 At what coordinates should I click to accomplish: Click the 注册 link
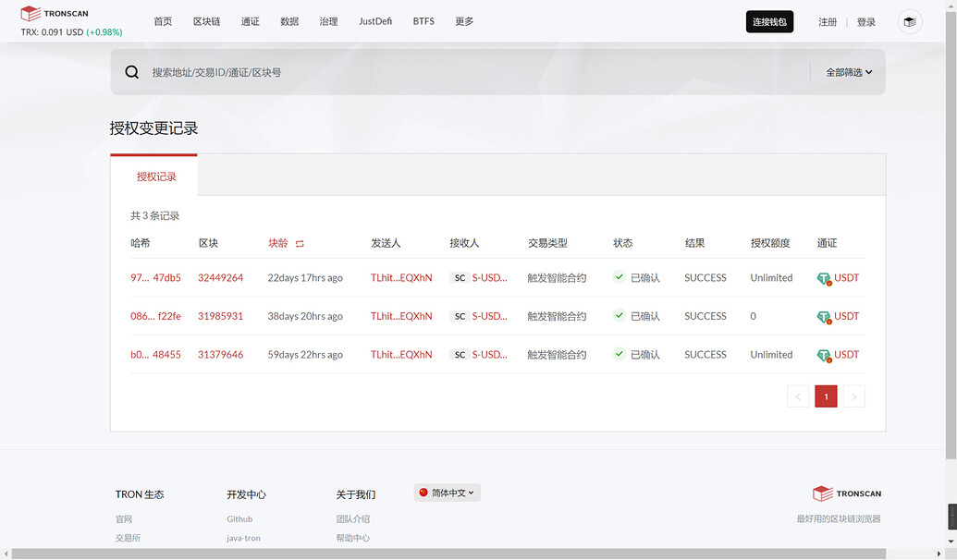coord(827,21)
